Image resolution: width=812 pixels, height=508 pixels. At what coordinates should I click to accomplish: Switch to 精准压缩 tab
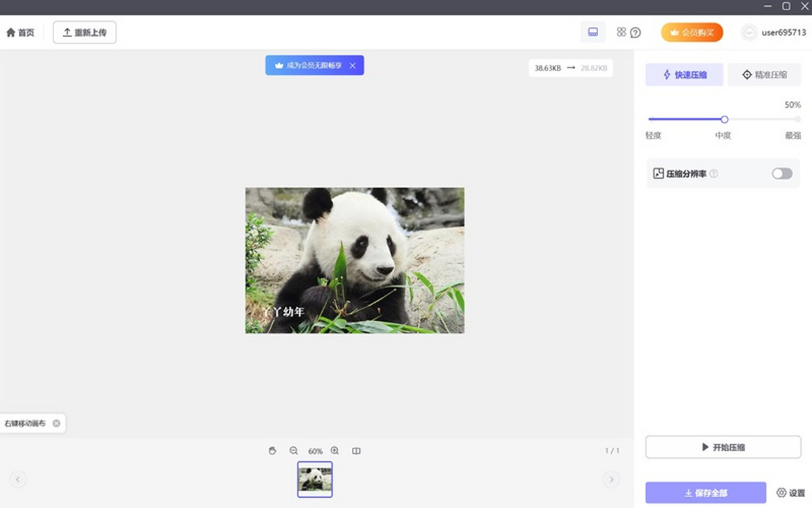(764, 75)
